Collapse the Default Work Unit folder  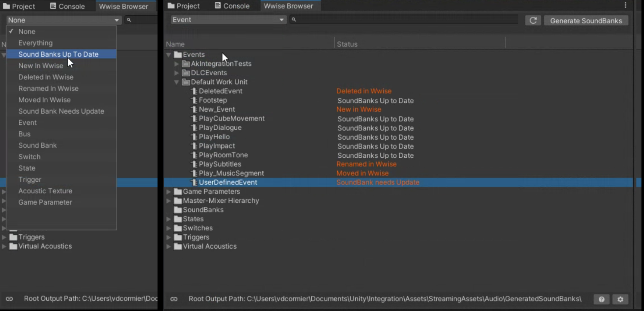177,82
